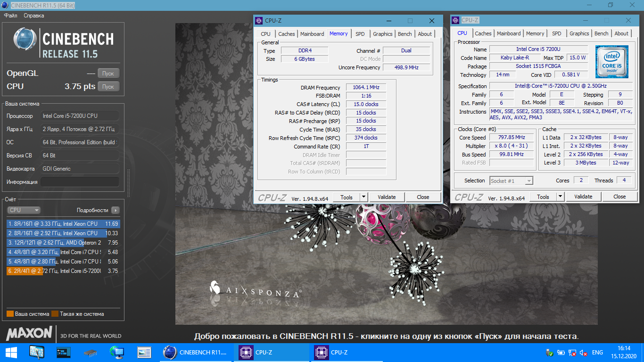Switch to SPD tab in right CPU-Z window
The width and height of the screenshot is (644, 362).
tap(557, 33)
